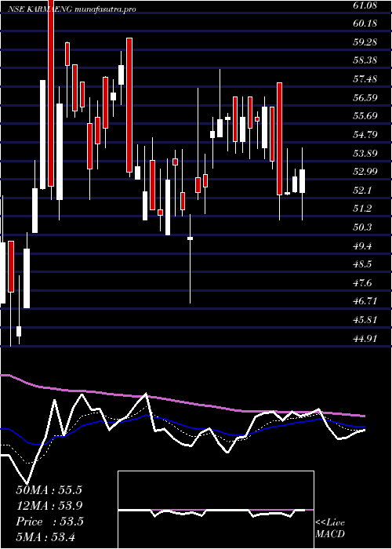The image size is (392, 549).
Task: Click the 52.1 price axis label
Action: [362, 190]
